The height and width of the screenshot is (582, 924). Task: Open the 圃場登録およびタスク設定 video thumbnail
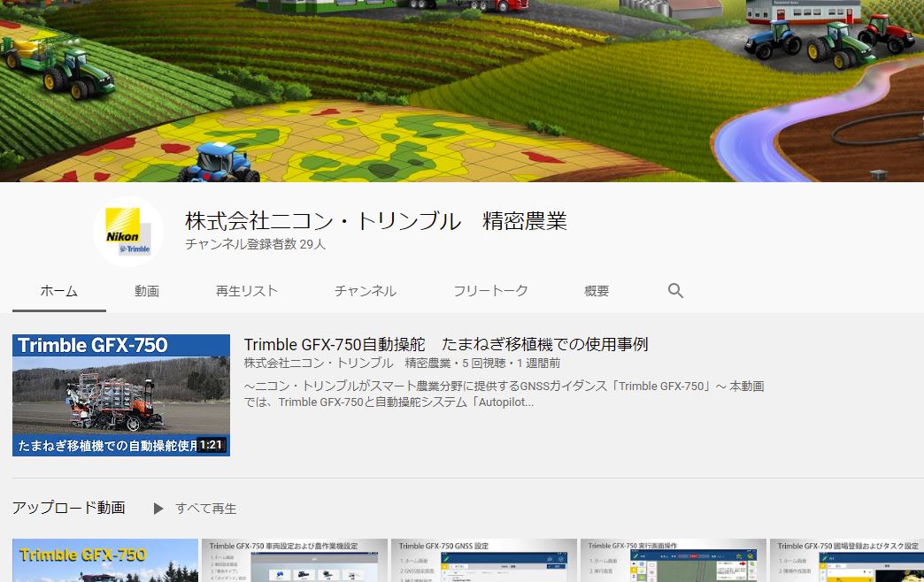pos(847,560)
